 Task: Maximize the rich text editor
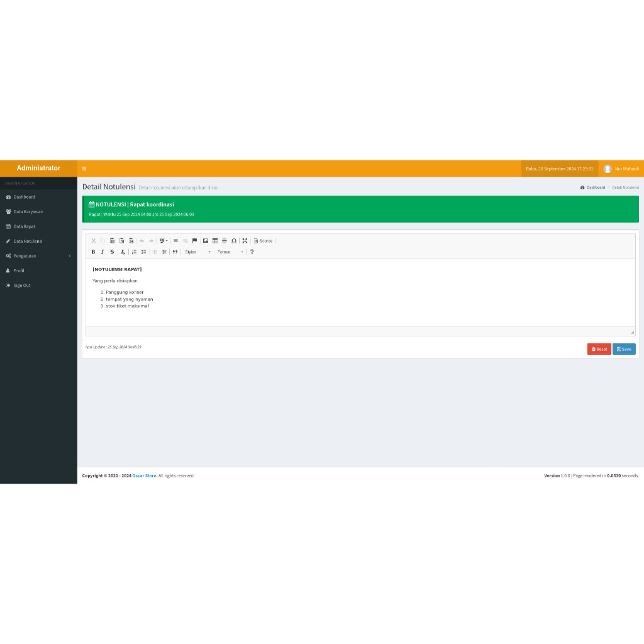(245, 241)
